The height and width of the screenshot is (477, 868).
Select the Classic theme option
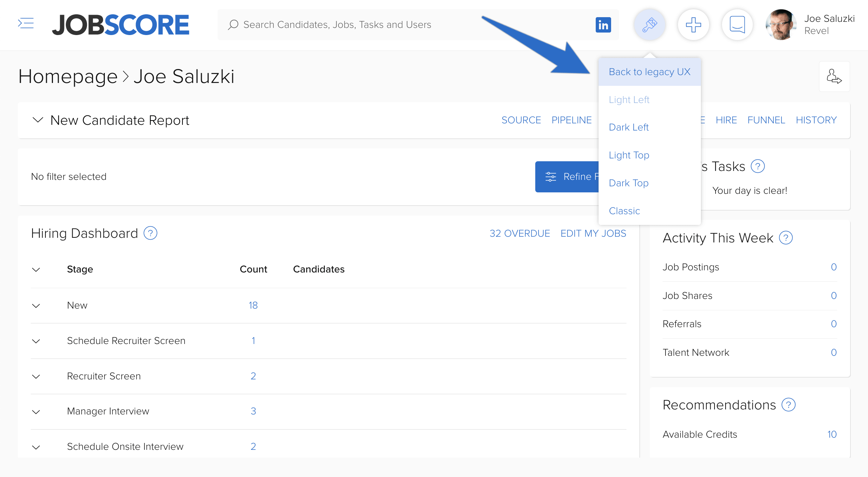click(625, 210)
